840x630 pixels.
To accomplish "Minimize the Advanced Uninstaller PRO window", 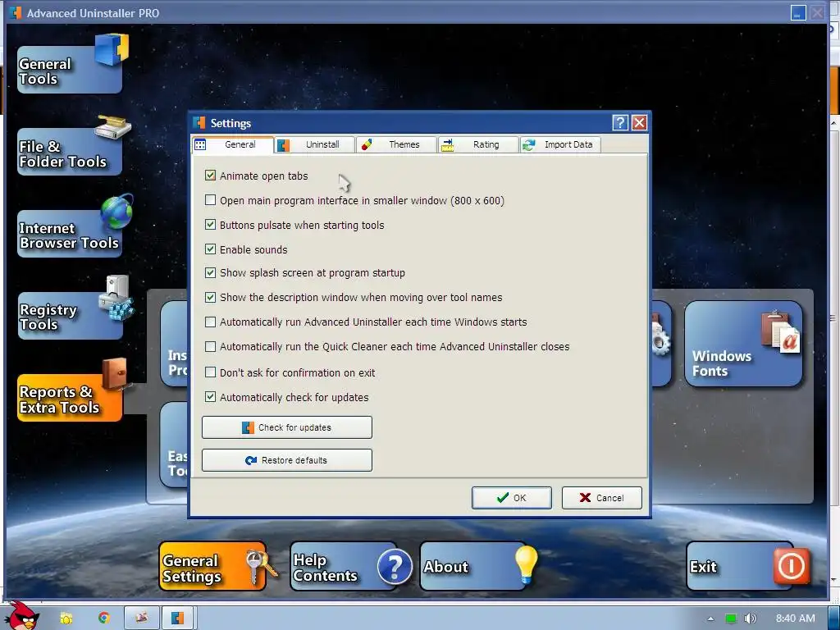I will pyautogui.click(x=798, y=13).
